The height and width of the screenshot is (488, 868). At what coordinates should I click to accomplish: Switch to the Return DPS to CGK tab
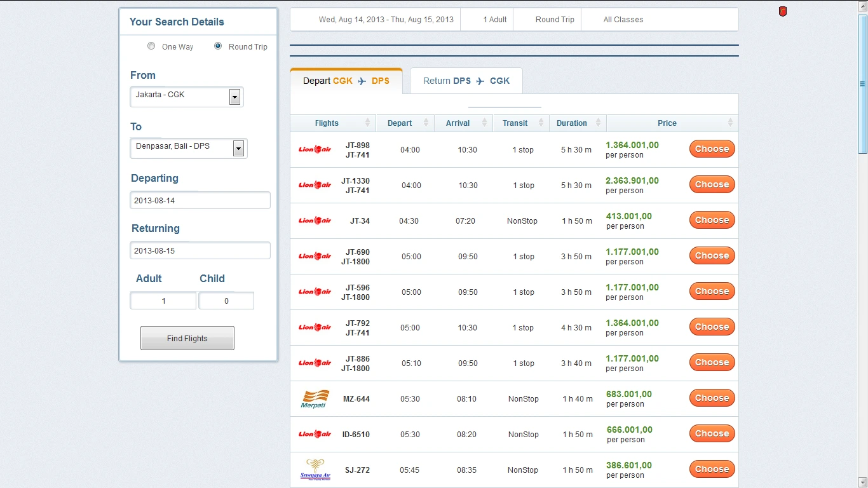(x=466, y=81)
